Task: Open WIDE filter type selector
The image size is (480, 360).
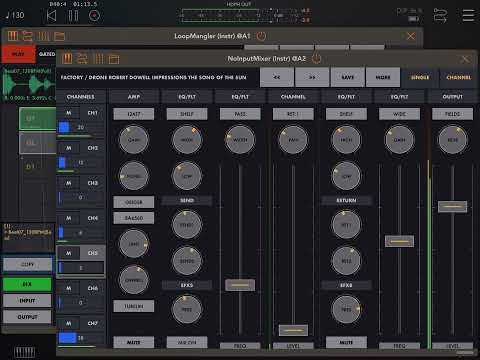Action: [x=399, y=114]
